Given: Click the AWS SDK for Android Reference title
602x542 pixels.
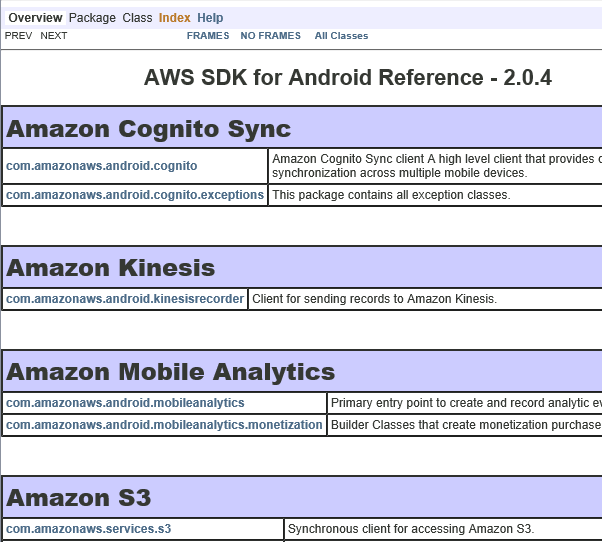Looking at the screenshot, I should pos(348,78).
